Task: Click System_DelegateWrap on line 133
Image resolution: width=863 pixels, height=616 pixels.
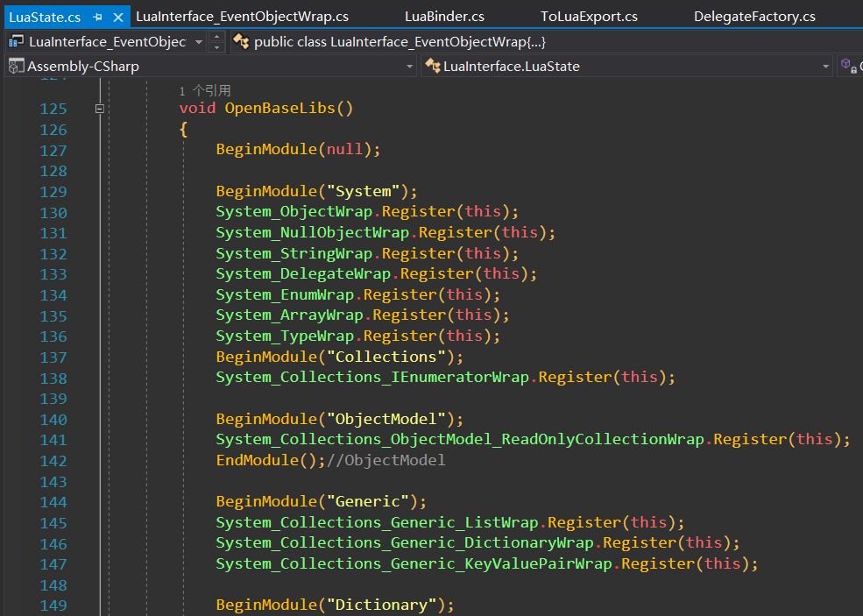Action: 303,273
